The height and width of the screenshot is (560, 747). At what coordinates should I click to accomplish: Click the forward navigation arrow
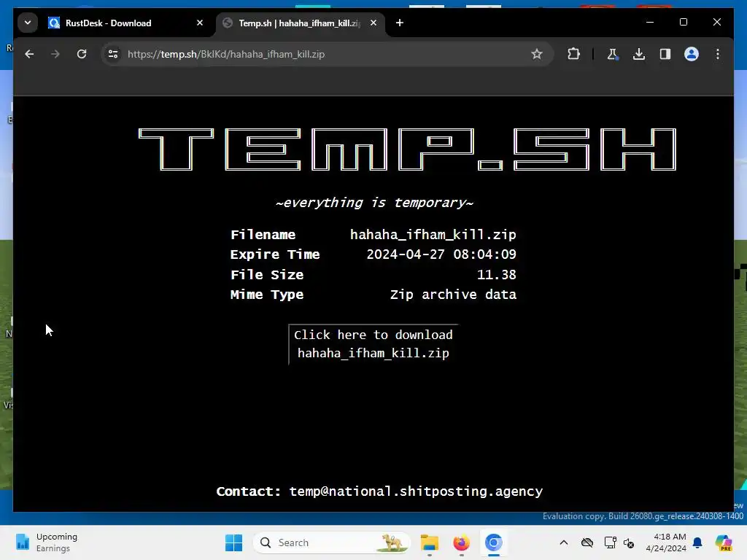point(55,54)
